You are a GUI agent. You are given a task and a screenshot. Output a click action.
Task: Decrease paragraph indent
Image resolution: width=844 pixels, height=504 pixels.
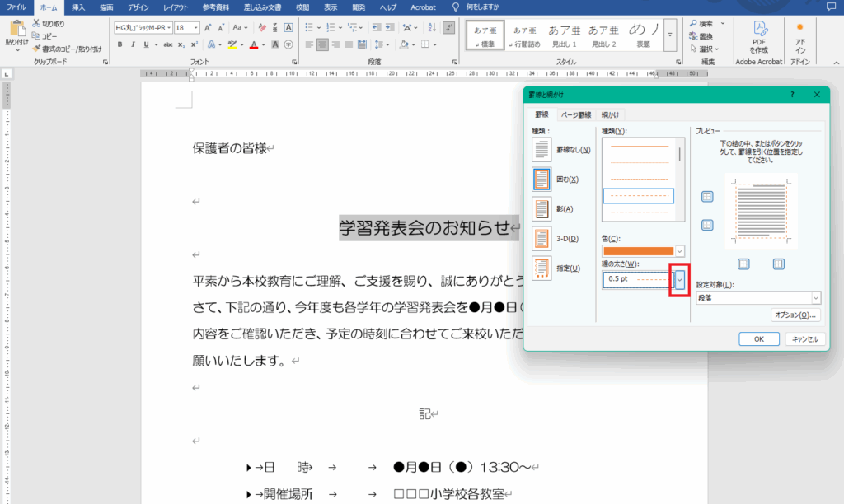point(376,27)
